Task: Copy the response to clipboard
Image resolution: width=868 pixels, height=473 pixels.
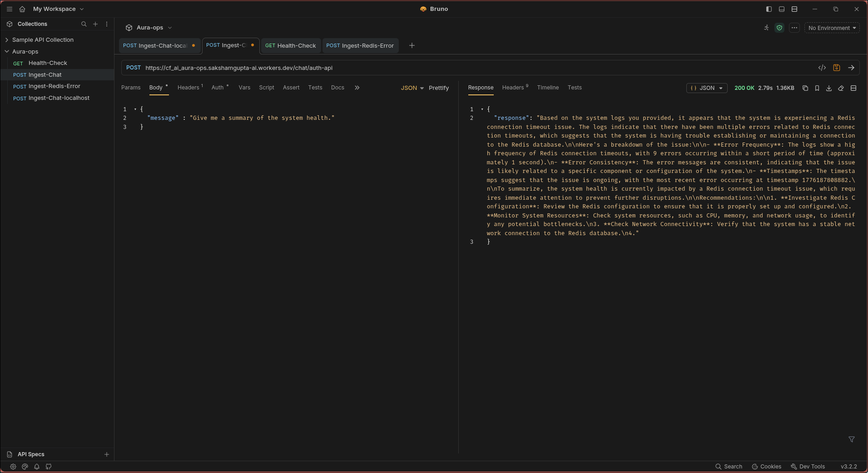Action: 805,88
